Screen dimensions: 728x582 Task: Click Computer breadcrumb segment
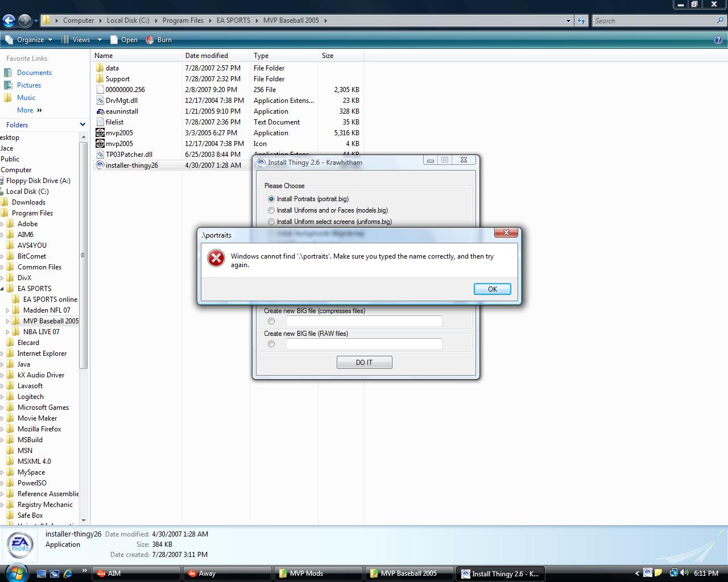coord(78,20)
